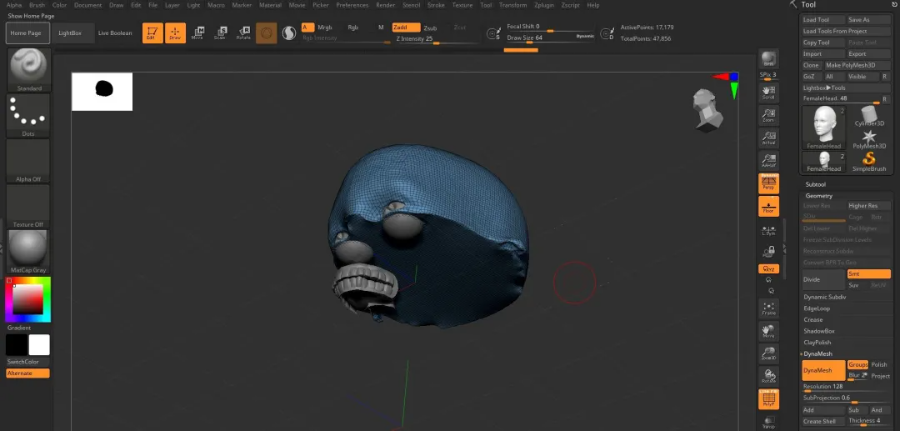Toggle the Alternate color button
900x431 pixels.
[x=28, y=373]
